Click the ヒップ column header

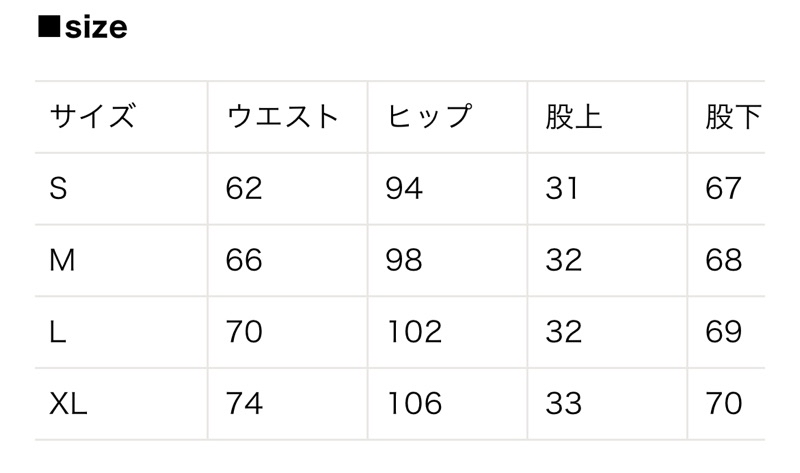429,116
